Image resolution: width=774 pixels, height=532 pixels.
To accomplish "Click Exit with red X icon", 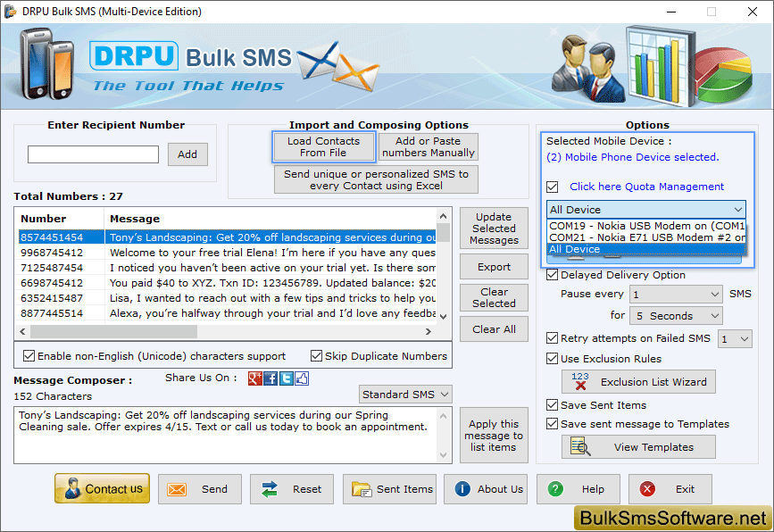I will click(x=670, y=489).
